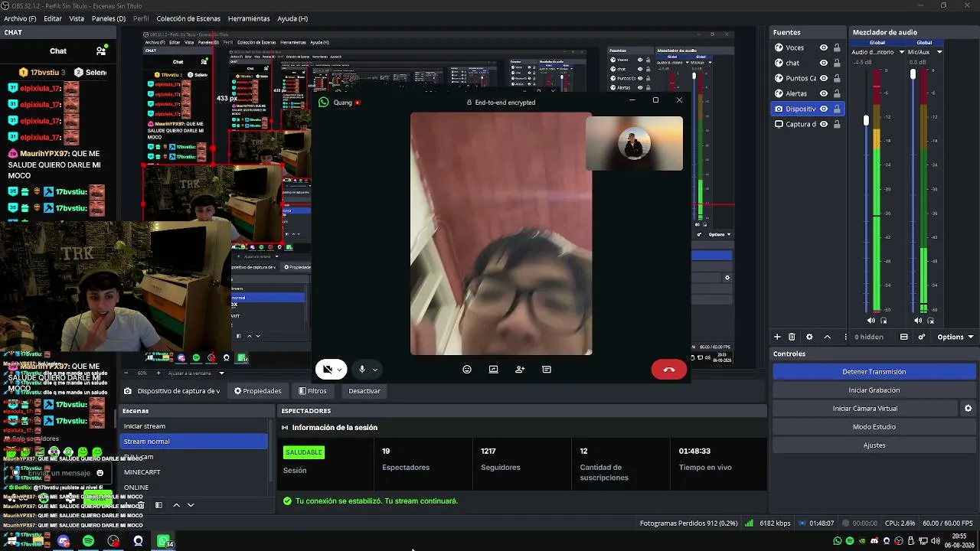
Task: Open Discord from the taskbar
Action: pyautogui.click(x=64, y=542)
